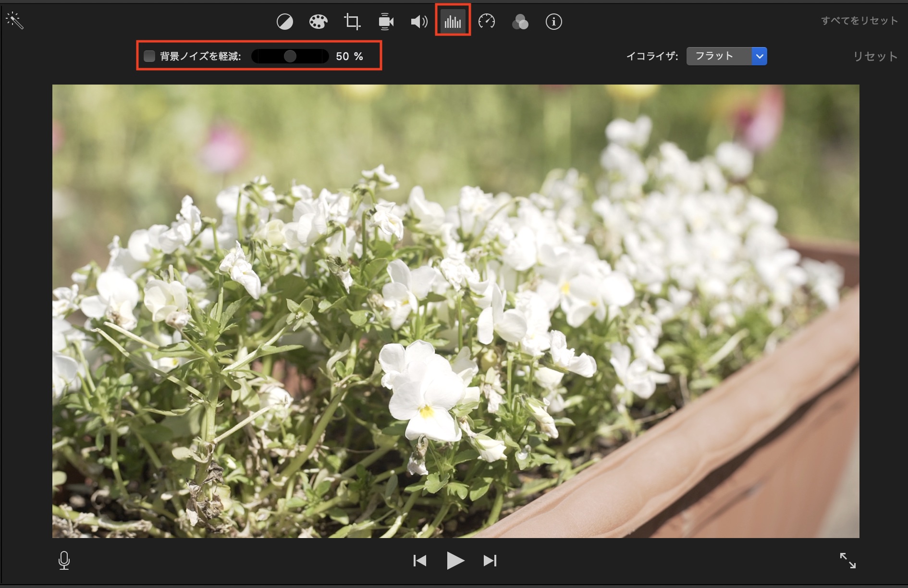Image resolution: width=908 pixels, height=588 pixels.
Task: Open the volume settings
Action: pos(419,22)
